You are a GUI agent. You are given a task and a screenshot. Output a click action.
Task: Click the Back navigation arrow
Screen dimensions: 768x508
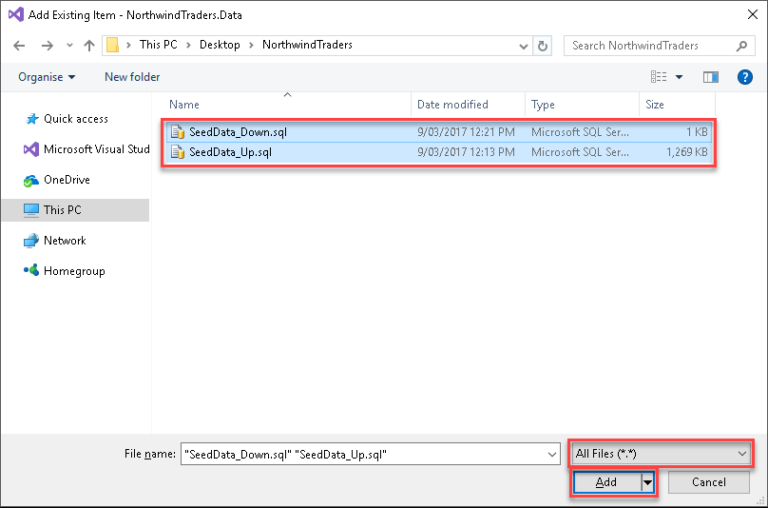(x=20, y=45)
